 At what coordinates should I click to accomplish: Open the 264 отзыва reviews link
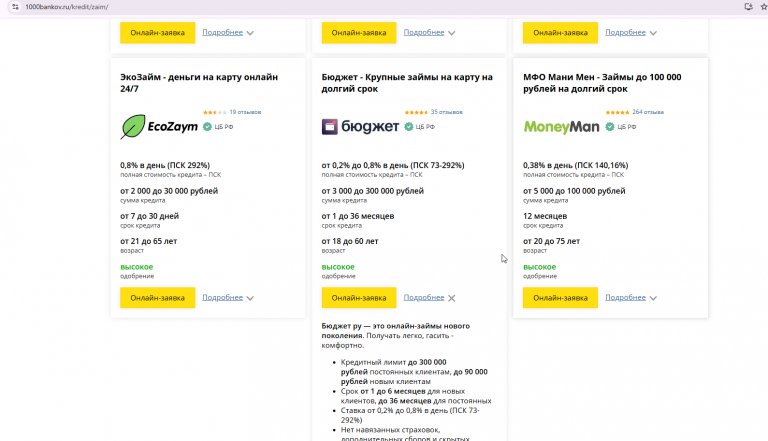pos(648,112)
